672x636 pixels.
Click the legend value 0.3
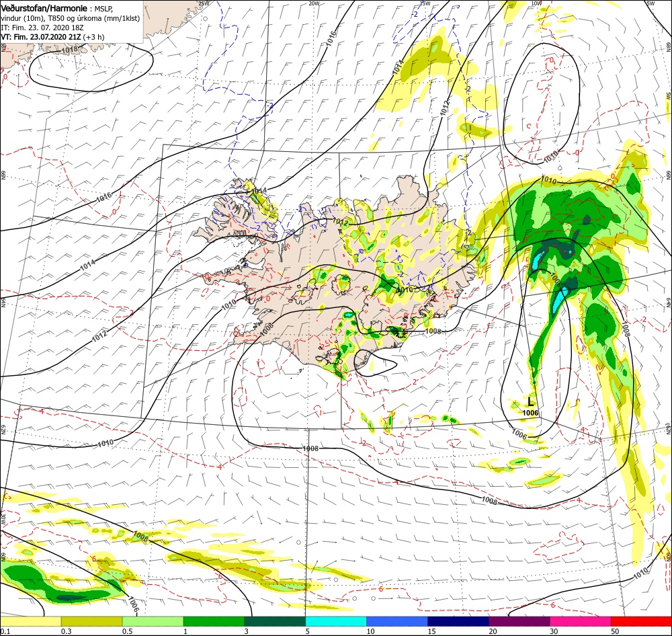click(67, 631)
